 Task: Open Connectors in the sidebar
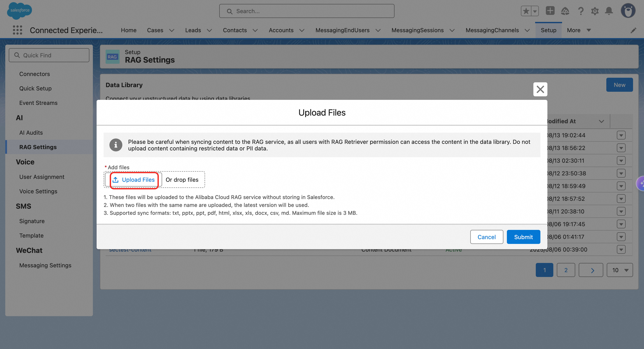coord(35,74)
